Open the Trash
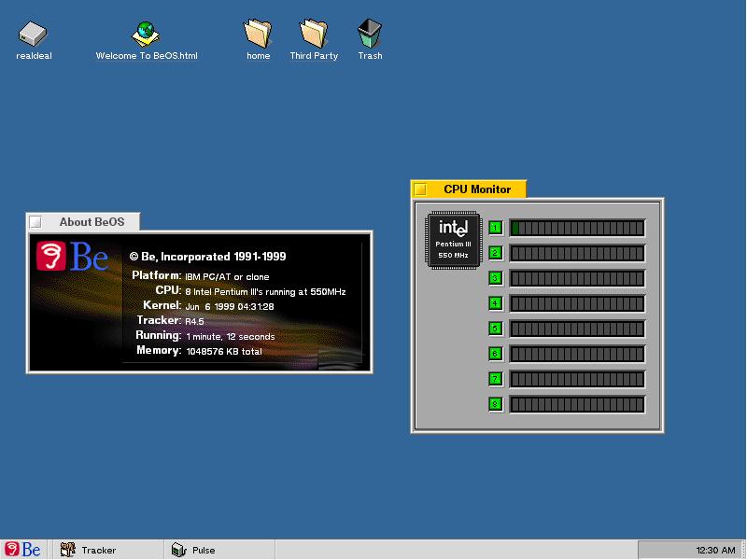 click(368, 33)
